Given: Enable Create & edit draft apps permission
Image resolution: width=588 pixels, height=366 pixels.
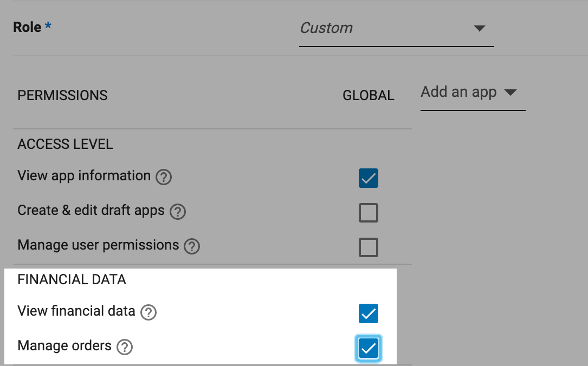Looking at the screenshot, I should (x=369, y=213).
